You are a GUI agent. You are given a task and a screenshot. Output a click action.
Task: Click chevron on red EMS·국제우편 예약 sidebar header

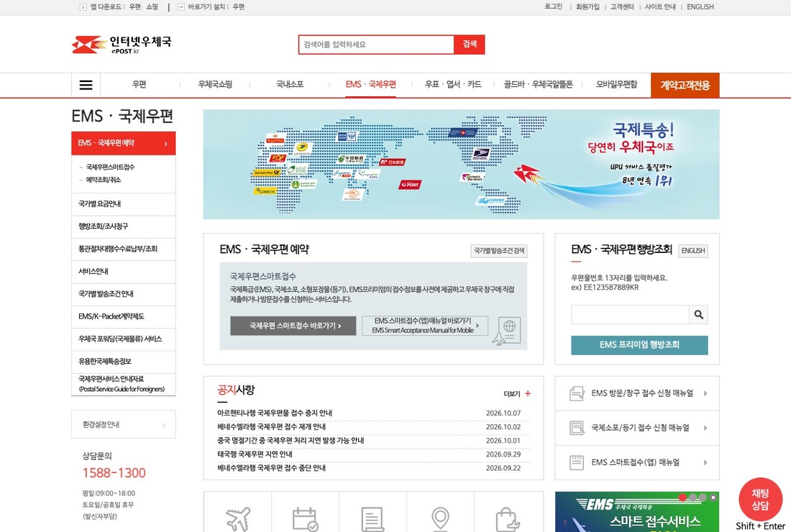[x=165, y=144]
